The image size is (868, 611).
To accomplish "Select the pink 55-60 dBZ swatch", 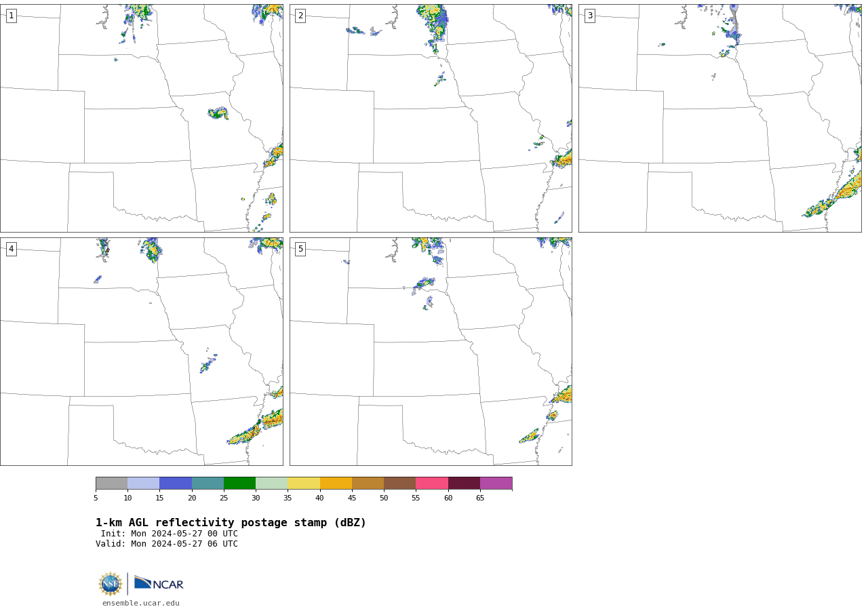I will (432, 484).
